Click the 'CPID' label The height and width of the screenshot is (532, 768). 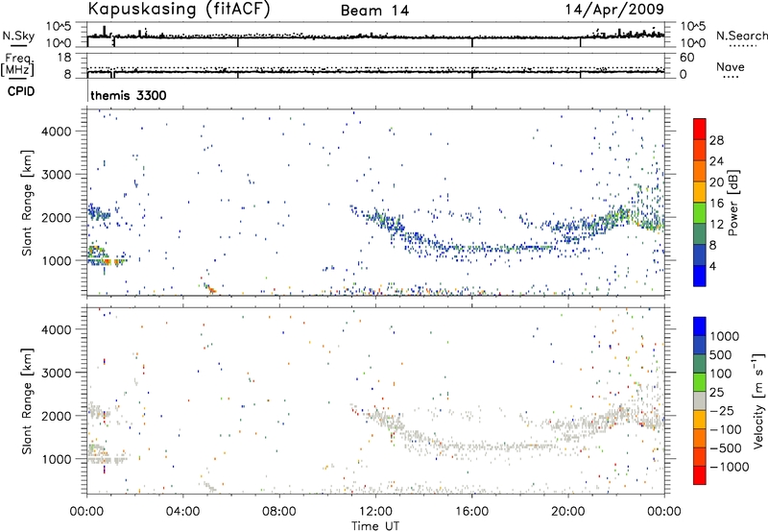point(21,91)
